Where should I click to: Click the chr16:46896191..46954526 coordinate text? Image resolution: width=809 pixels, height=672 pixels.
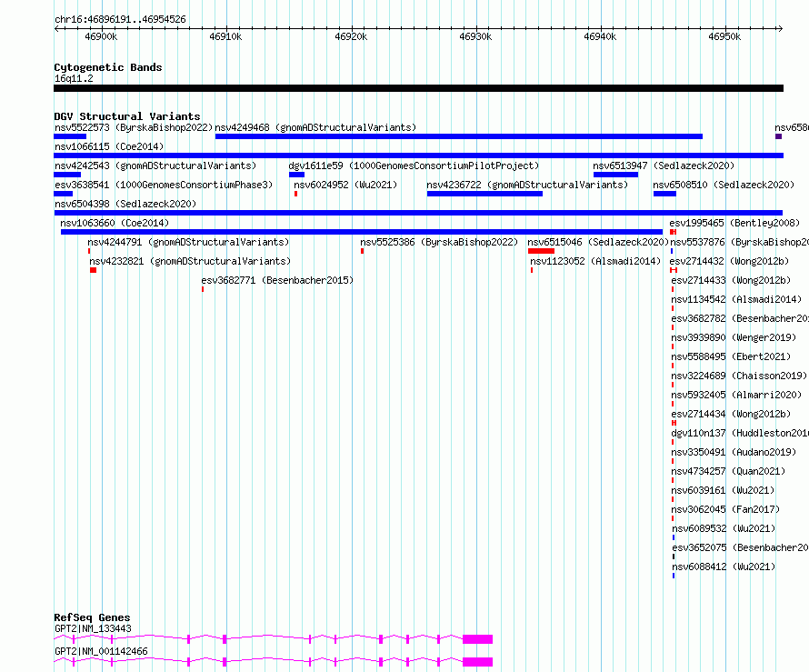click(120, 20)
